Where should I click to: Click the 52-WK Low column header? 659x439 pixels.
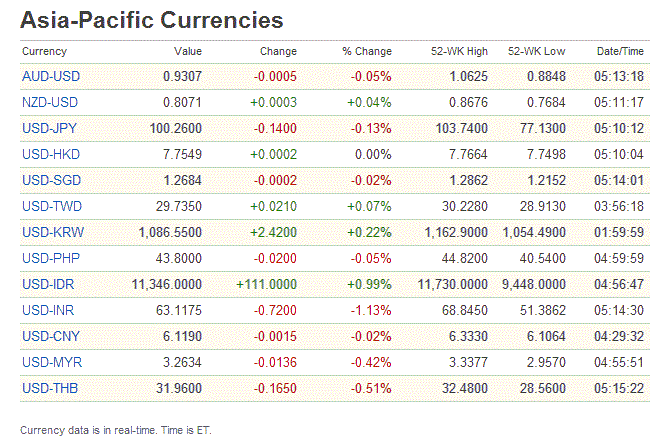click(537, 51)
